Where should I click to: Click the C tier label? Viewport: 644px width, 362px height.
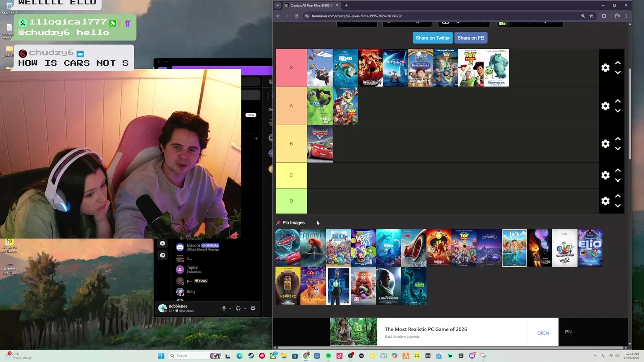click(x=291, y=175)
